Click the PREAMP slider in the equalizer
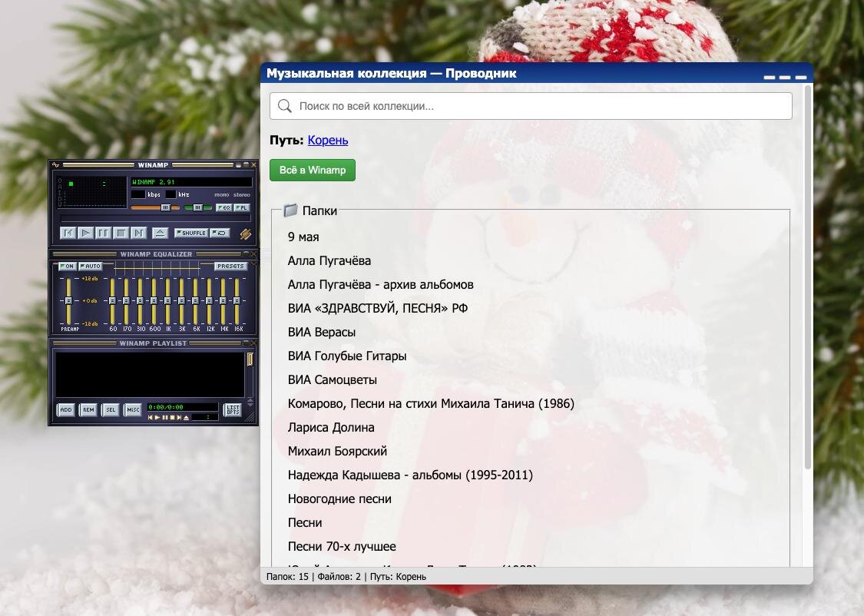This screenshot has height=616, width=864. (x=68, y=300)
